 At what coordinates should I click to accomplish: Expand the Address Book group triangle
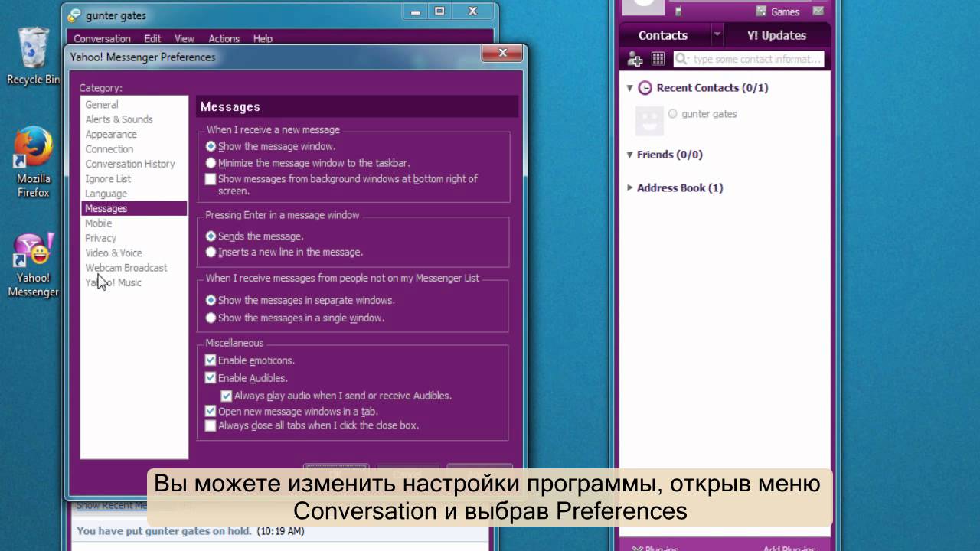630,187
